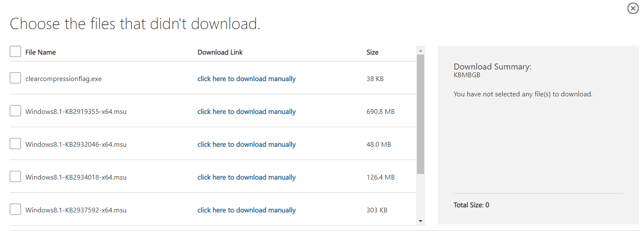The height and width of the screenshot is (235, 644).
Task: Click the scrollbar track below the thumb
Action: click(x=421, y=195)
